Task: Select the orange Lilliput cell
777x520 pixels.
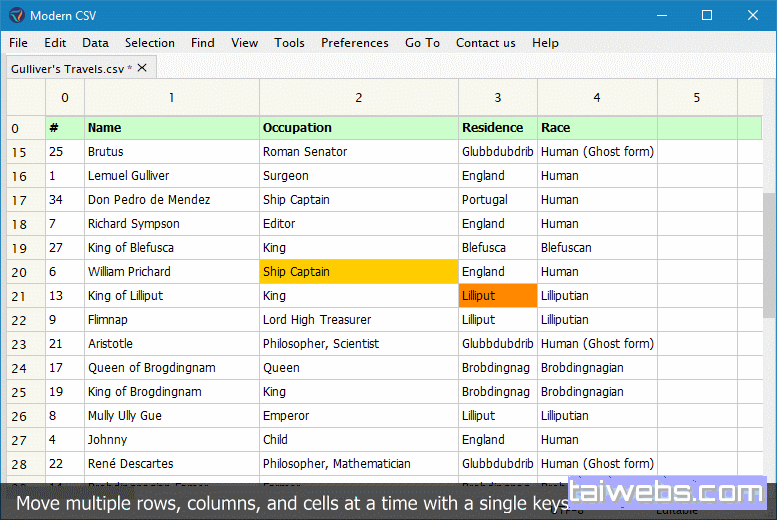Action: tap(498, 295)
